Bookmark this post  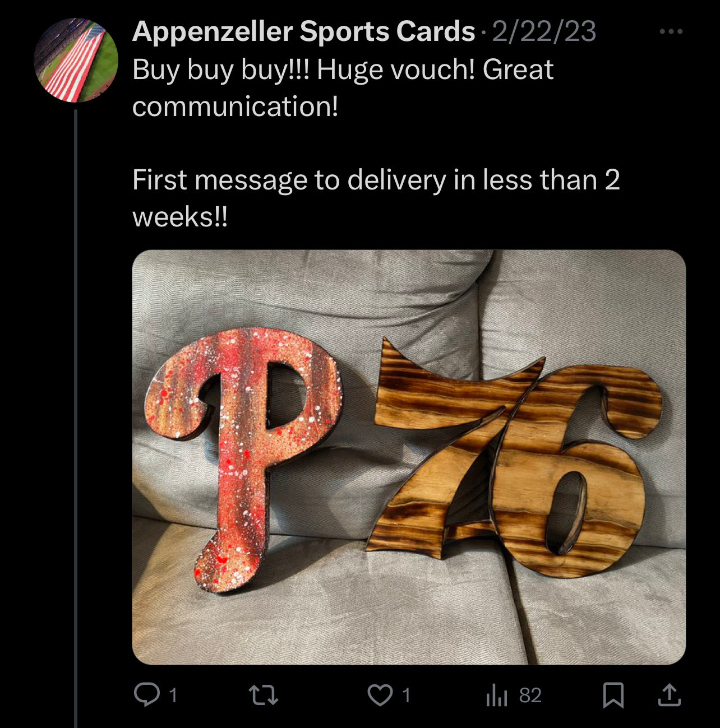tap(613, 695)
